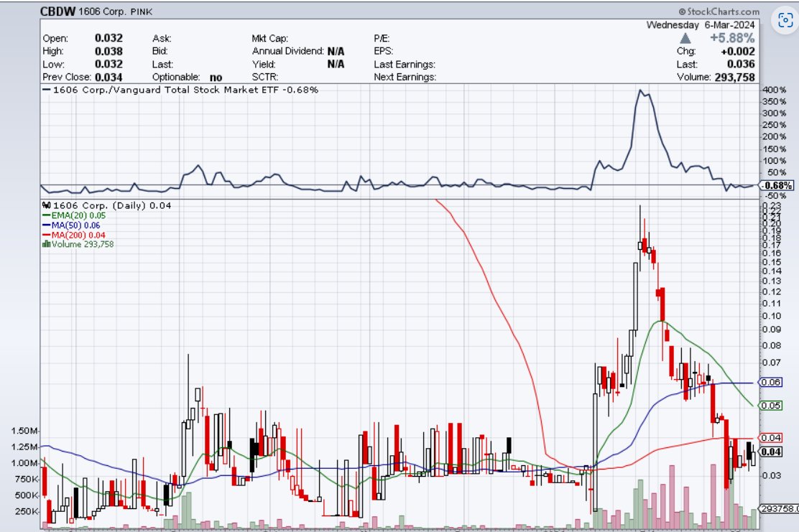Click the High 0.038 value

(x=108, y=52)
